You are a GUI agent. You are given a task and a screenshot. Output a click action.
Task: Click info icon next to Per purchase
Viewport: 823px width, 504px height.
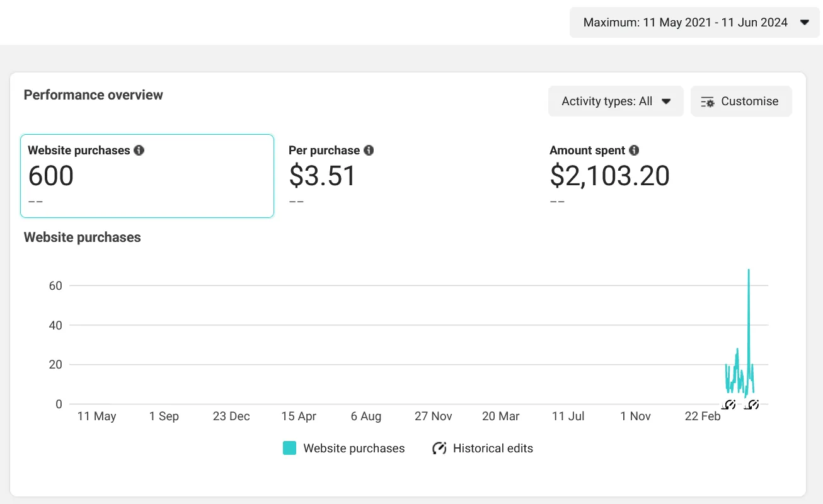click(369, 151)
